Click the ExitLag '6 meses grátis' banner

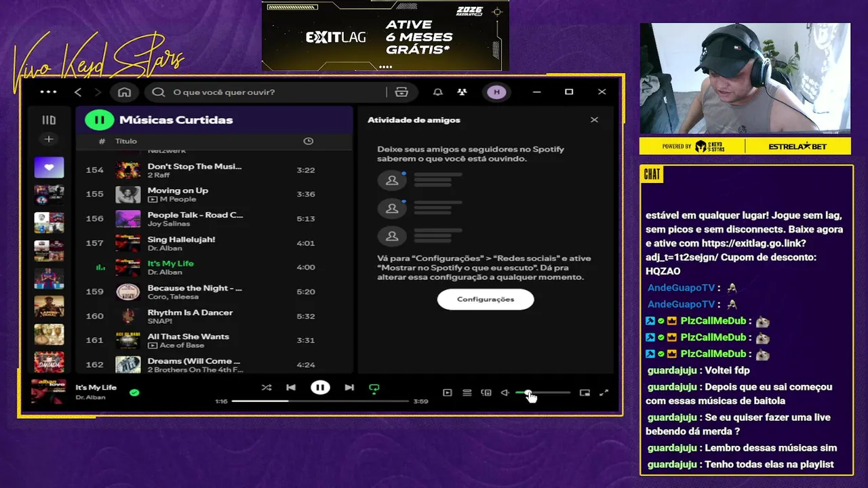point(385,35)
